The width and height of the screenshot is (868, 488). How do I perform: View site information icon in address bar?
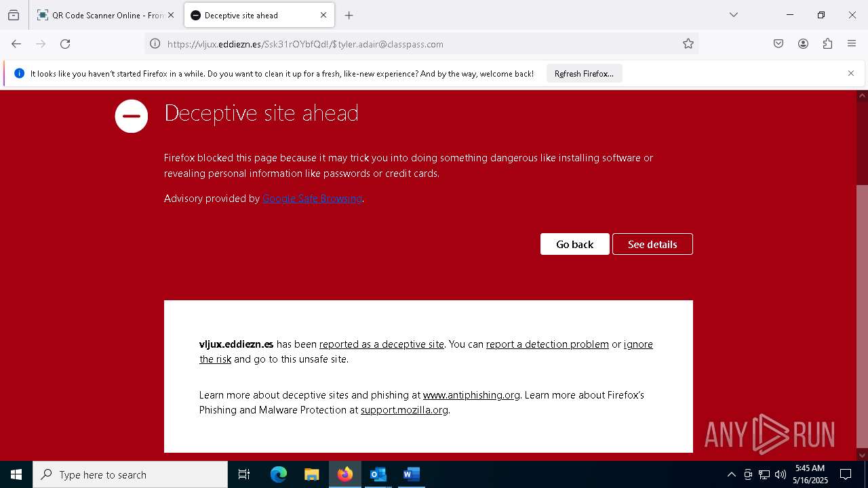pyautogui.click(x=155, y=44)
